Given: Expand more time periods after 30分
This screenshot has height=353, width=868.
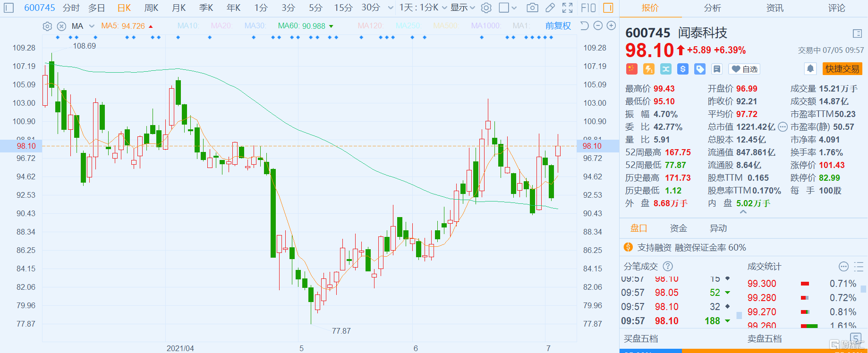Looking at the screenshot, I should [391, 8].
